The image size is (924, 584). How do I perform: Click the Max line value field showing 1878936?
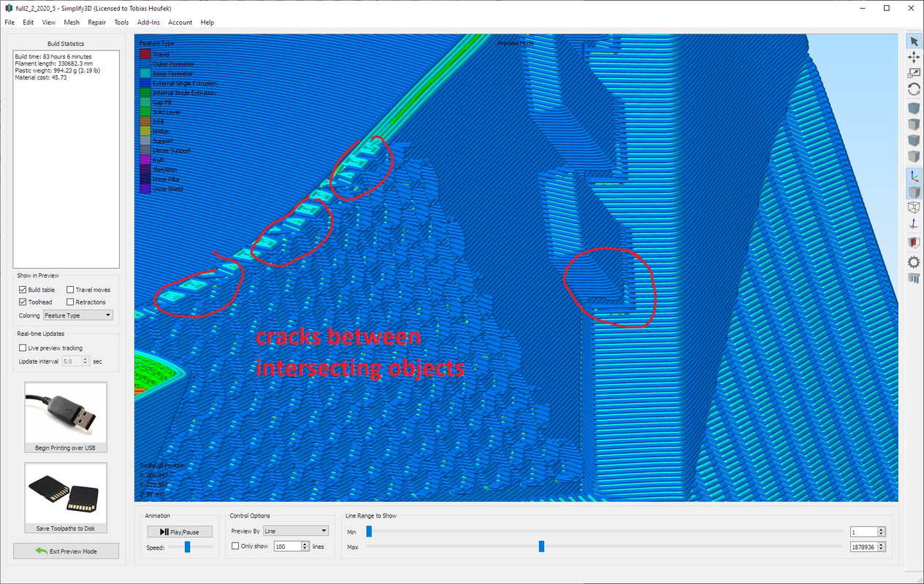pos(864,547)
